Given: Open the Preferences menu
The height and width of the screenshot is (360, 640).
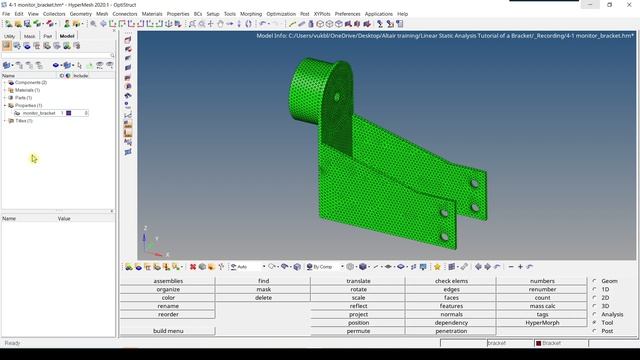Looking at the screenshot, I should (347, 14).
